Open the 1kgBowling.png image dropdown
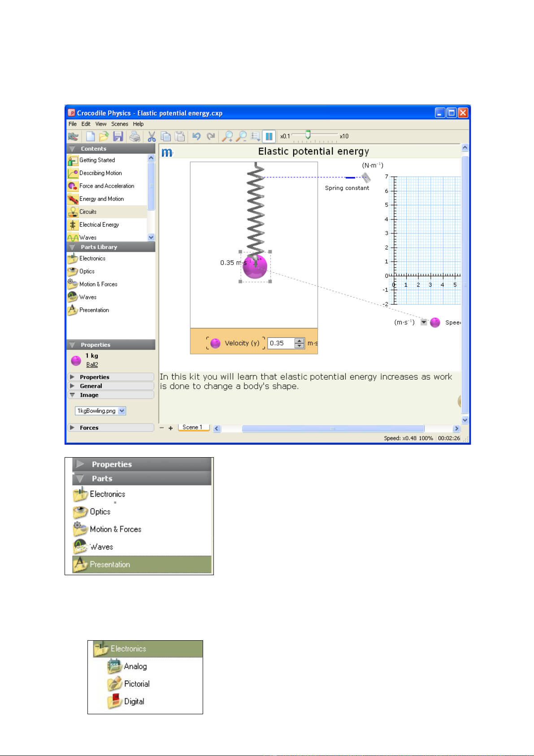 coord(122,411)
